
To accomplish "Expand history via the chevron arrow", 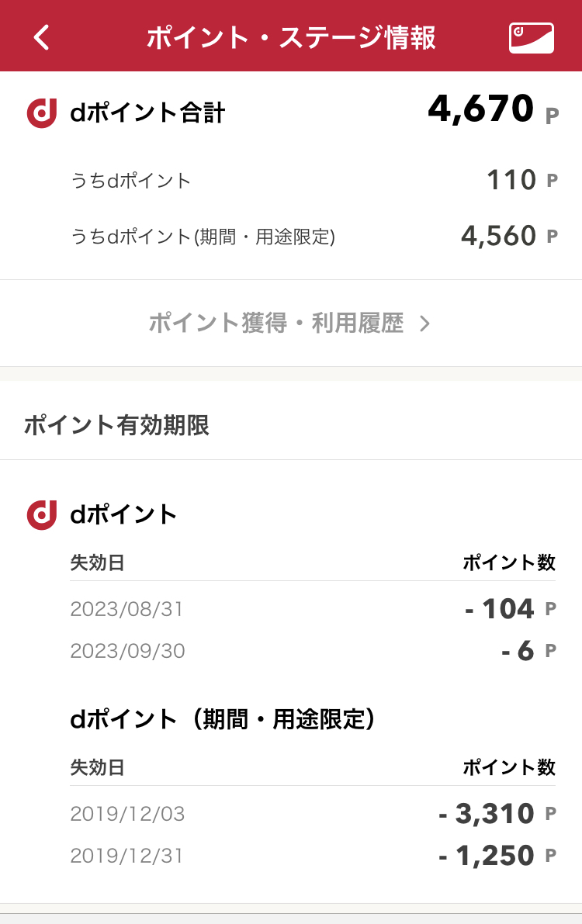I will click(424, 324).
